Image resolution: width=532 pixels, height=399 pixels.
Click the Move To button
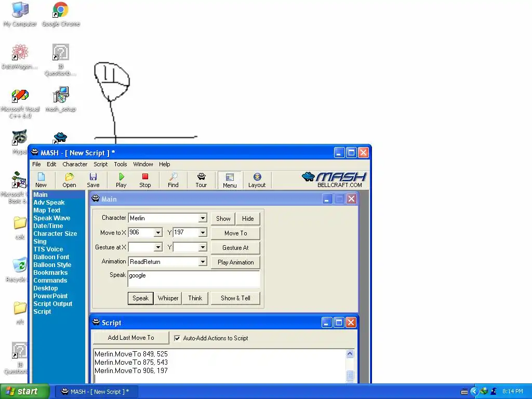(235, 233)
